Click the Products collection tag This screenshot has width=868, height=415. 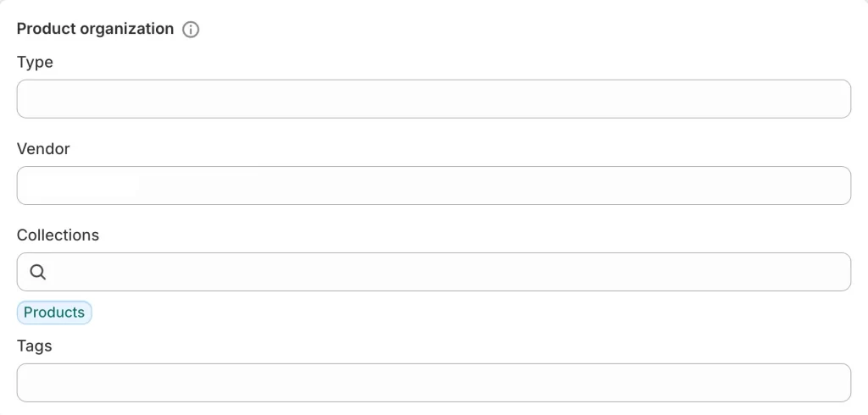(54, 313)
